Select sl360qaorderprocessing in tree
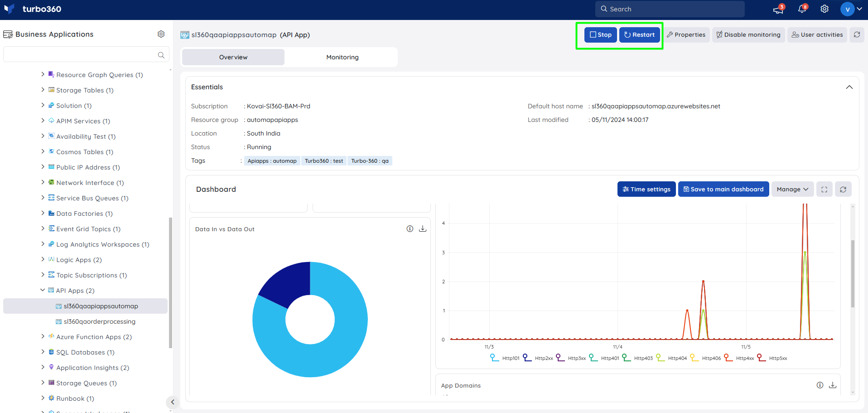Viewport: 868px width, 413px height. pyautogui.click(x=99, y=321)
